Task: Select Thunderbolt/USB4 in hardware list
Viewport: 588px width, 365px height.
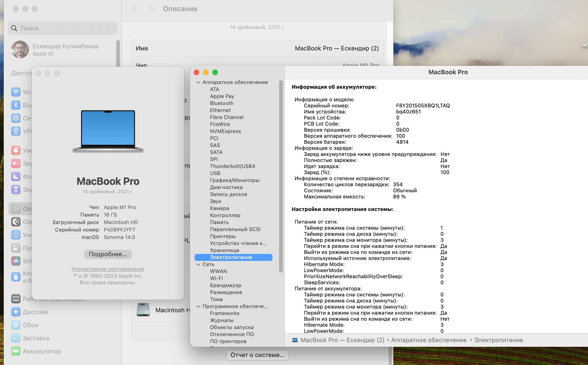Action: [x=232, y=166]
